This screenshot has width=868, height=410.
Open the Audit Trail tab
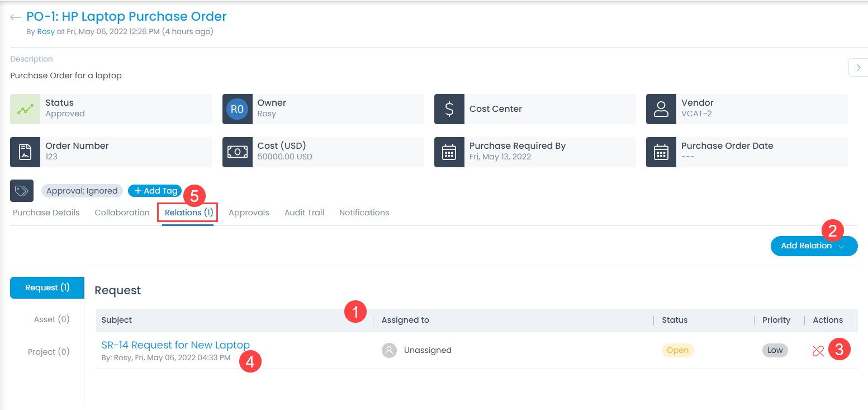[303, 212]
